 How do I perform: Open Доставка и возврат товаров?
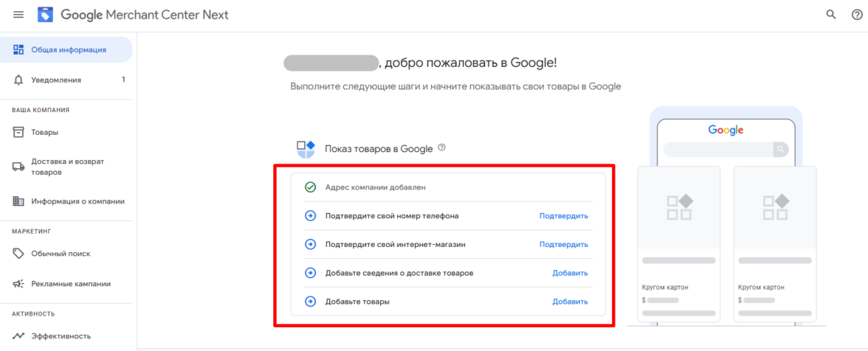coord(66,167)
